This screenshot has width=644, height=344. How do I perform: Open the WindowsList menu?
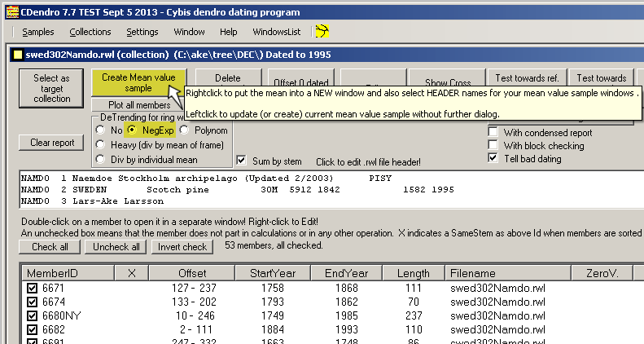click(277, 32)
